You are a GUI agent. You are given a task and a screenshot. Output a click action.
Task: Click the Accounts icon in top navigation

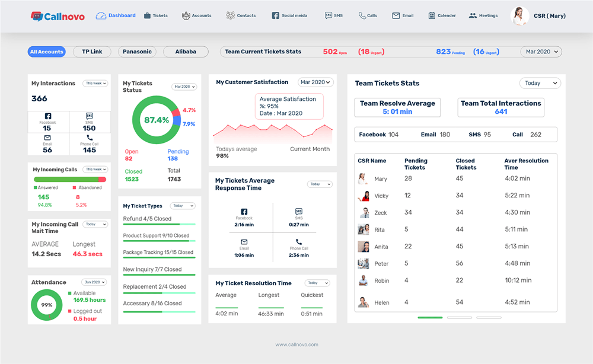tap(186, 15)
